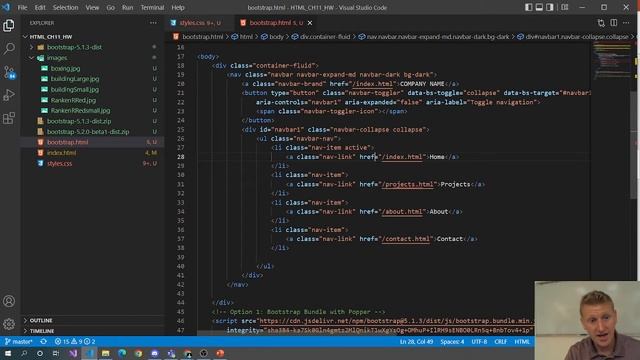This screenshot has height=360, width=640.
Task: Open OBS Studio from the taskbar
Action: pos(204,353)
